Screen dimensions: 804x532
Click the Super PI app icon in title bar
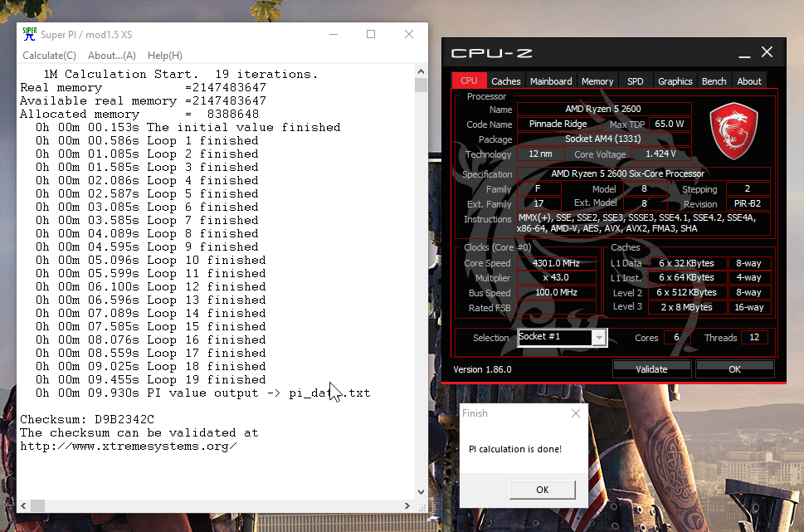tap(30, 34)
